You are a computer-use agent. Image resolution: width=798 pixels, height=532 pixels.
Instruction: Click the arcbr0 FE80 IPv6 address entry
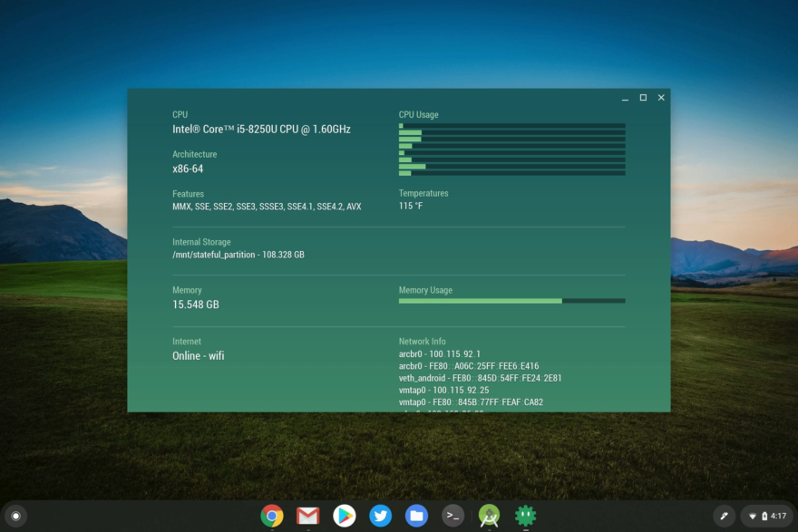click(469, 366)
